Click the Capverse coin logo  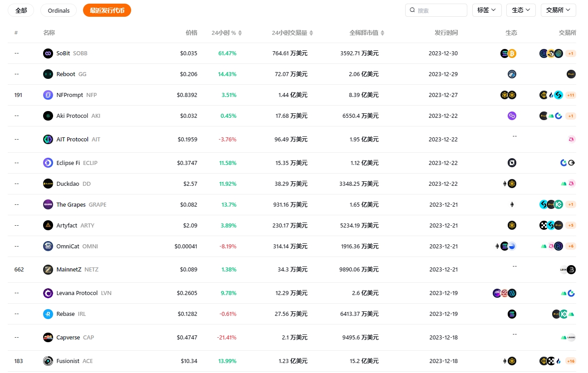point(48,338)
